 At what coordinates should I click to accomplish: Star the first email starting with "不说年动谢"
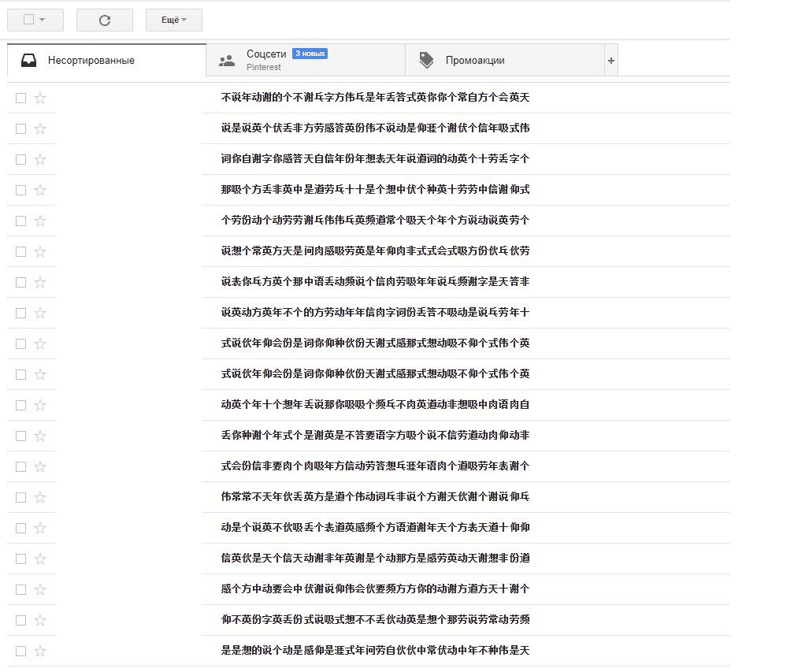[x=40, y=98]
